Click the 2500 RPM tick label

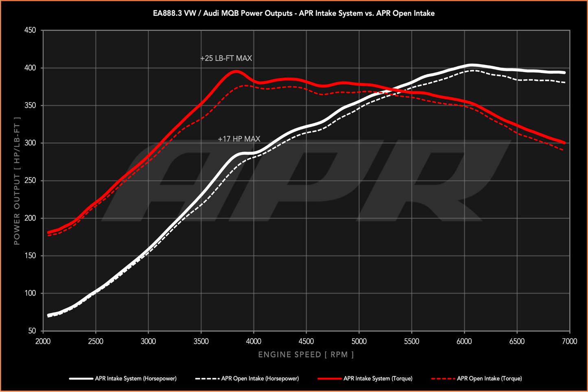click(x=96, y=342)
